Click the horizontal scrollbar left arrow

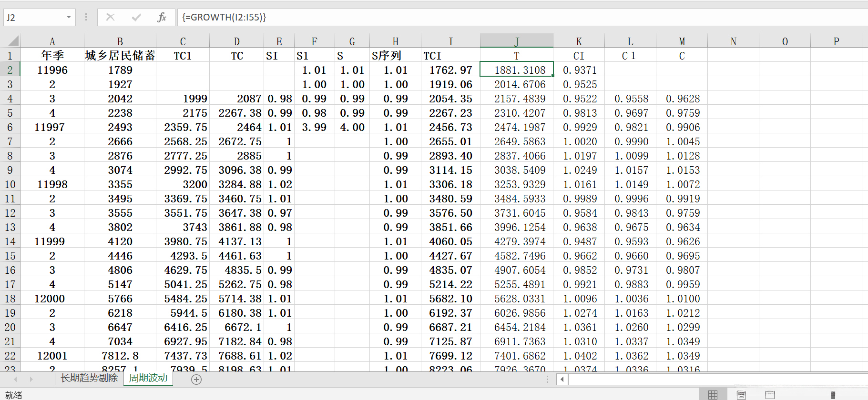[562, 380]
